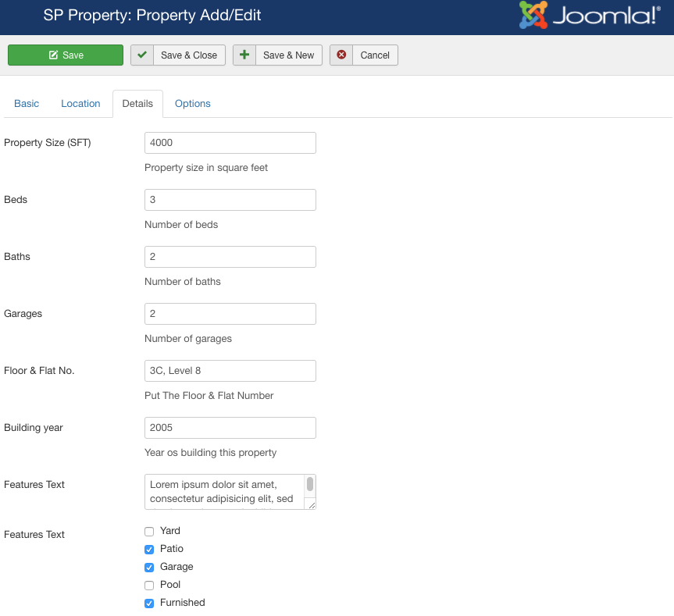
Task: Open the Location tab
Action: tap(80, 103)
